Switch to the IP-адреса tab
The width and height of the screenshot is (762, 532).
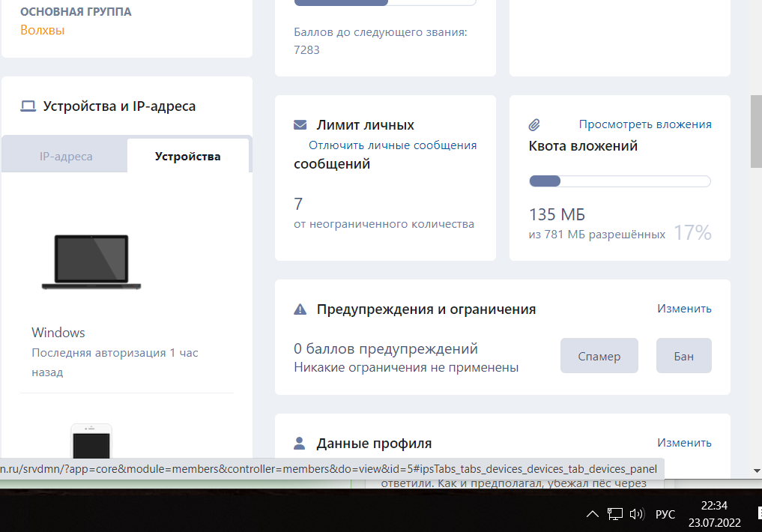(66, 157)
